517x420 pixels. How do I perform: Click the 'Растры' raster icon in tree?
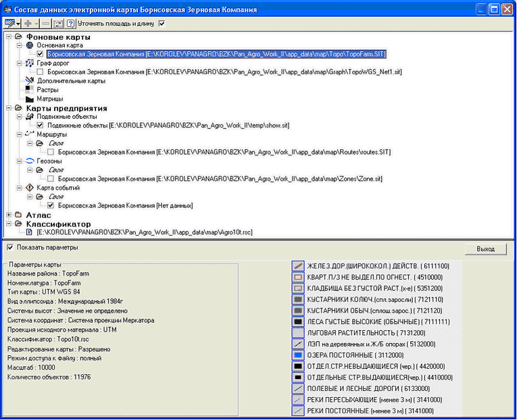[29, 89]
